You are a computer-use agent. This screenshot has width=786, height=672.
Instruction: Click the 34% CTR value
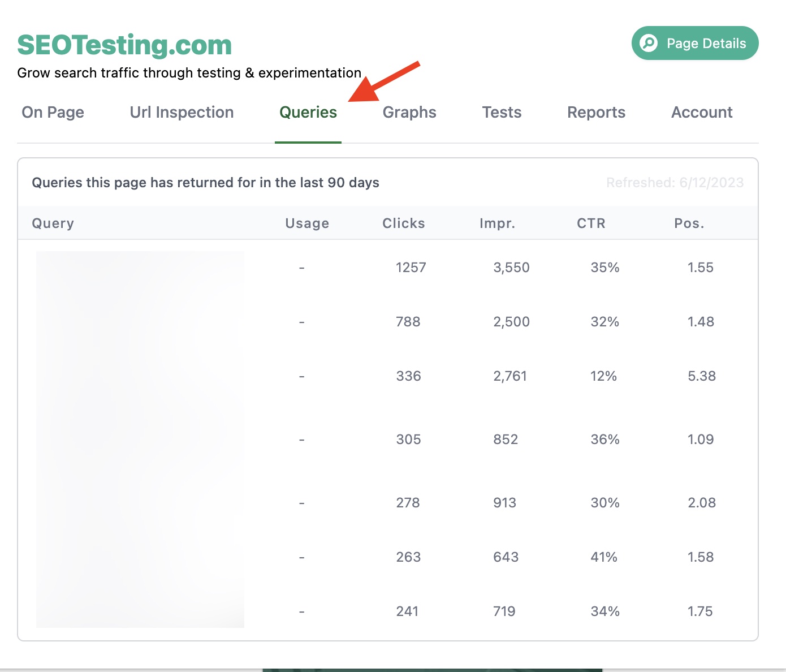[x=605, y=611]
